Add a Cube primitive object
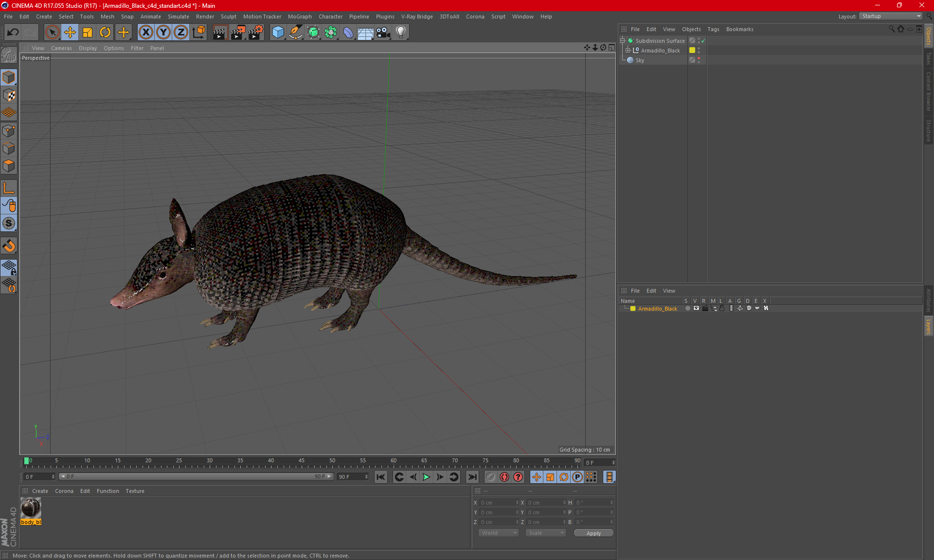This screenshot has width=934, height=560. [x=278, y=33]
